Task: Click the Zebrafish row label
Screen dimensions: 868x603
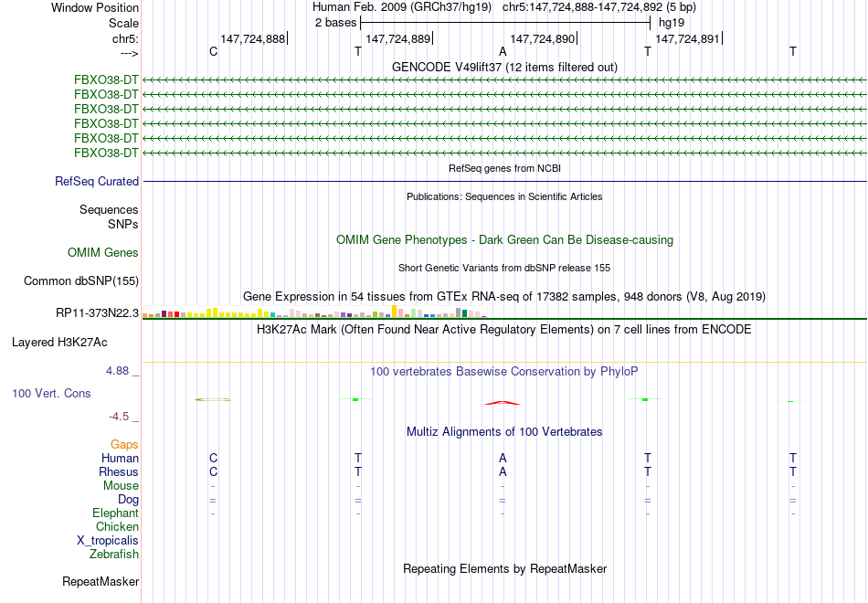Action: tap(114, 554)
